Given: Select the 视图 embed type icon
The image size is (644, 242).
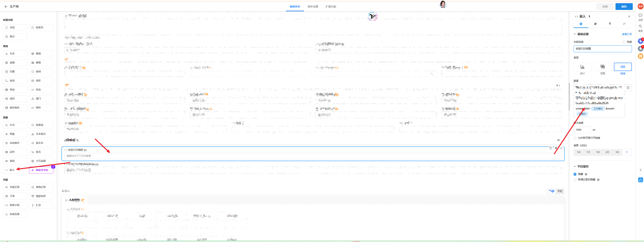Looking at the screenshot, I should (x=603, y=67).
